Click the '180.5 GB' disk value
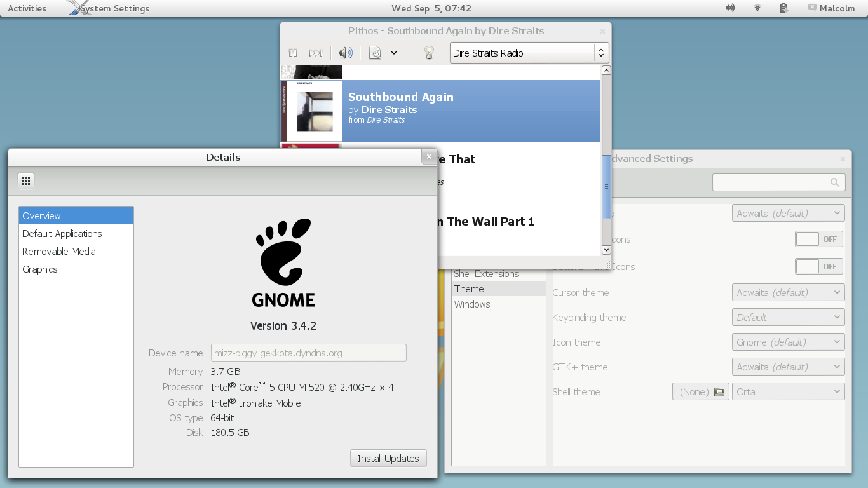Viewport: 868px width, 488px height. (230, 432)
